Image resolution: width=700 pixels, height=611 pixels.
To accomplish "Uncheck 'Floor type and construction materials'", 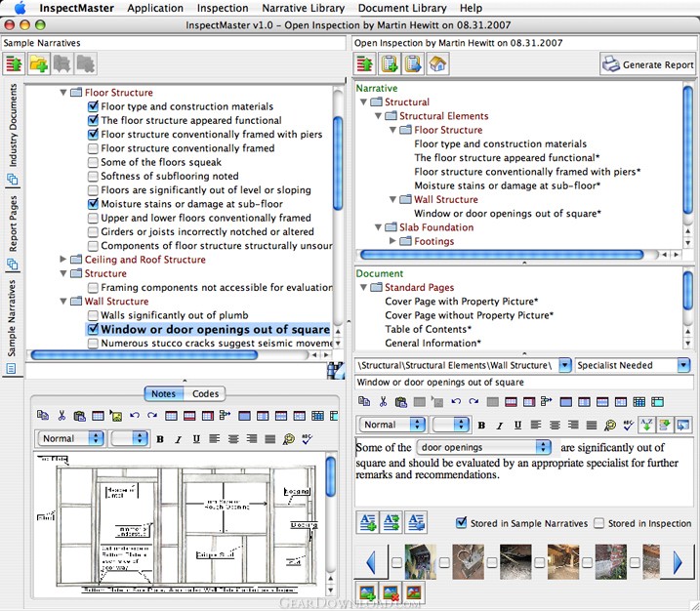I will (93, 106).
